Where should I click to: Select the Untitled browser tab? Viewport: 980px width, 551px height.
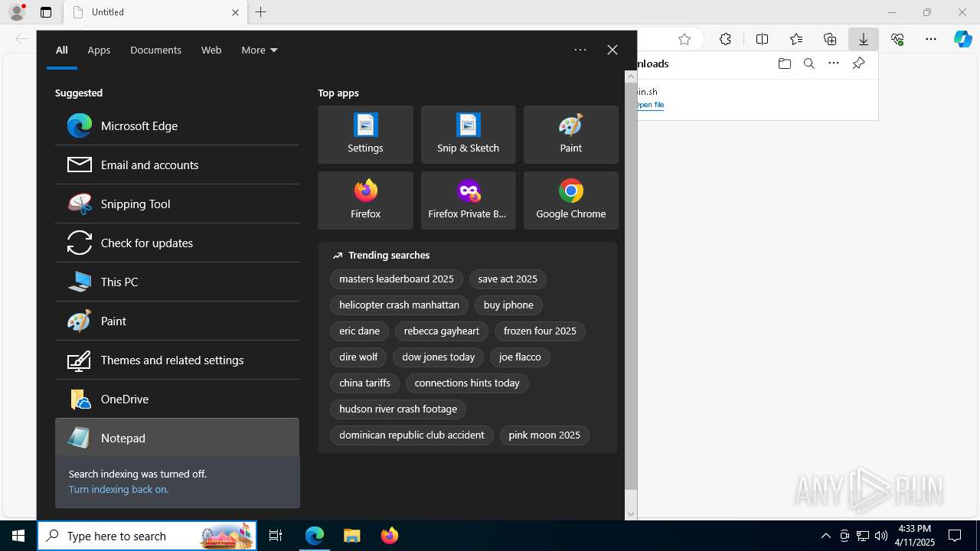click(x=155, y=12)
